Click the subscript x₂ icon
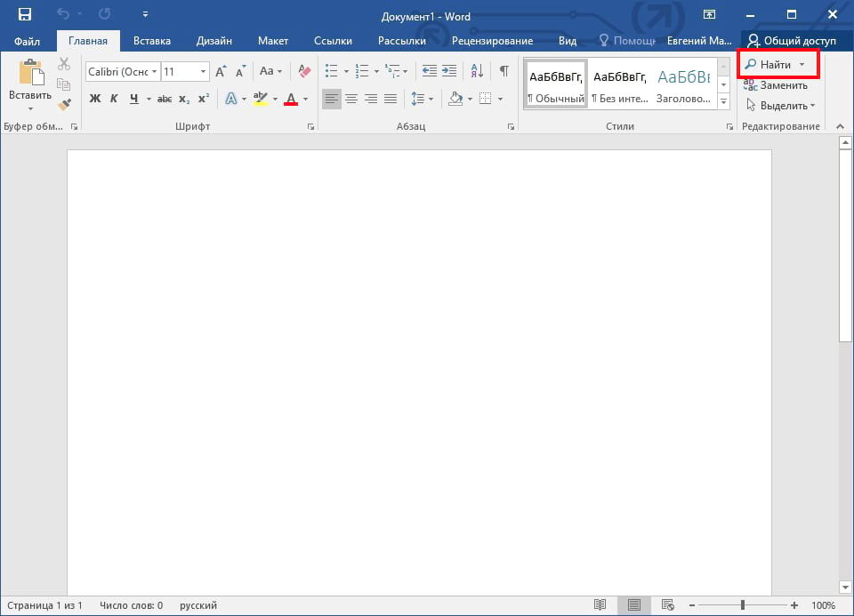854x616 pixels. pyautogui.click(x=184, y=99)
